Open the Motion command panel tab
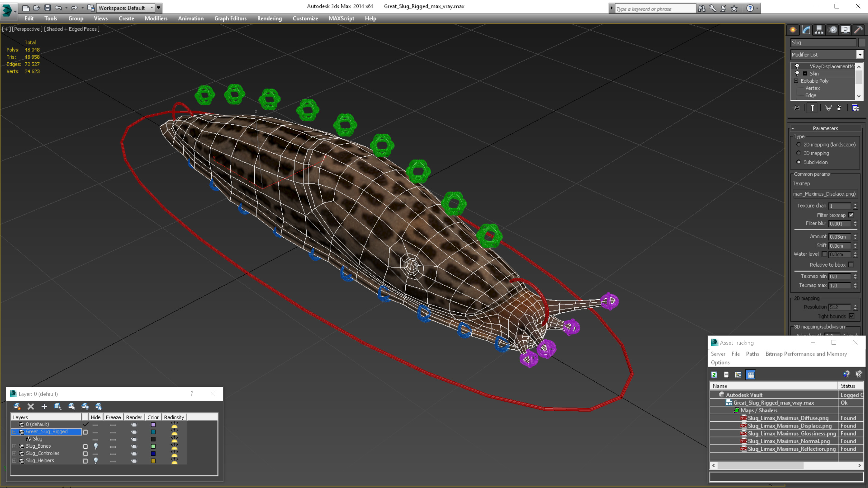The height and width of the screenshot is (488, 868). point(833,30)
